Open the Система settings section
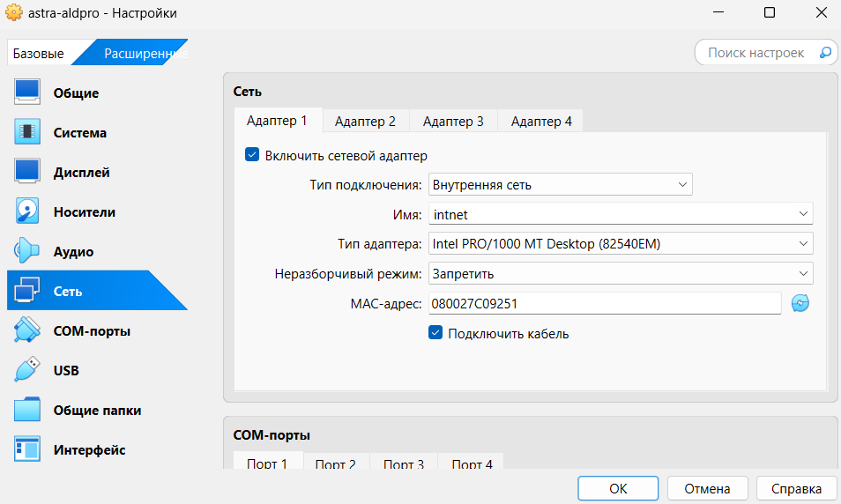Image resolution: width=841 pixels, height=504 pixels. (x=97, y=132)
